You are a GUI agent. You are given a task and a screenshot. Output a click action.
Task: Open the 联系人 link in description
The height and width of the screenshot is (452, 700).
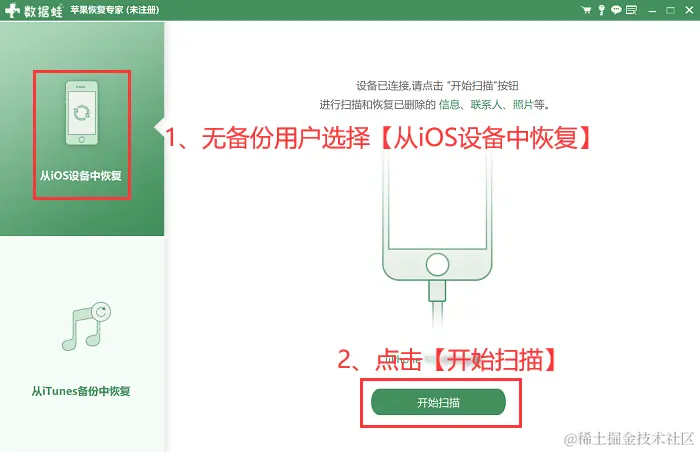486,105
